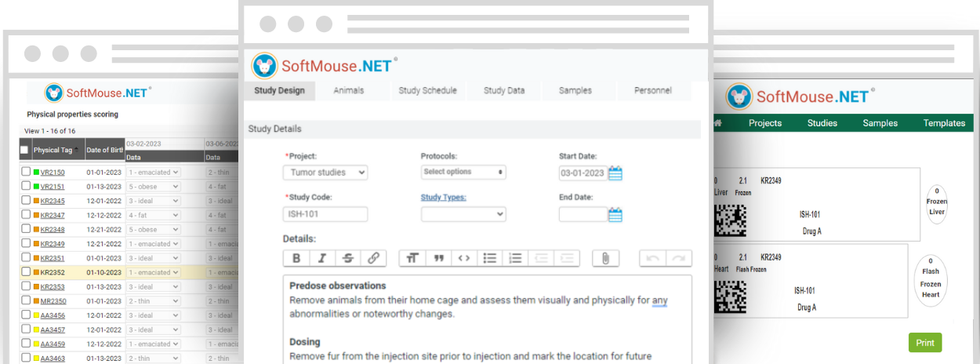The height and width of the screenshot is (364, 980).
Task: Insert a code block
Action: coord(464,257)
